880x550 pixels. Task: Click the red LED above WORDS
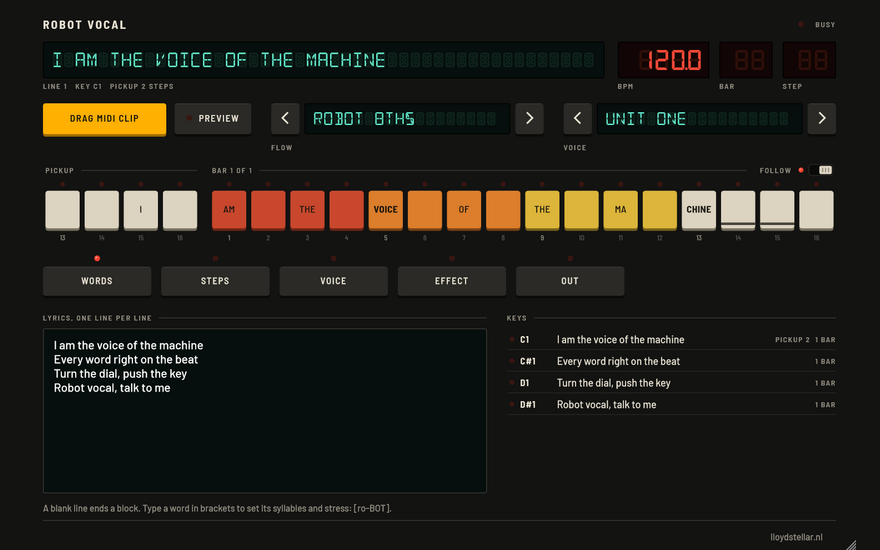coord(97,258)
